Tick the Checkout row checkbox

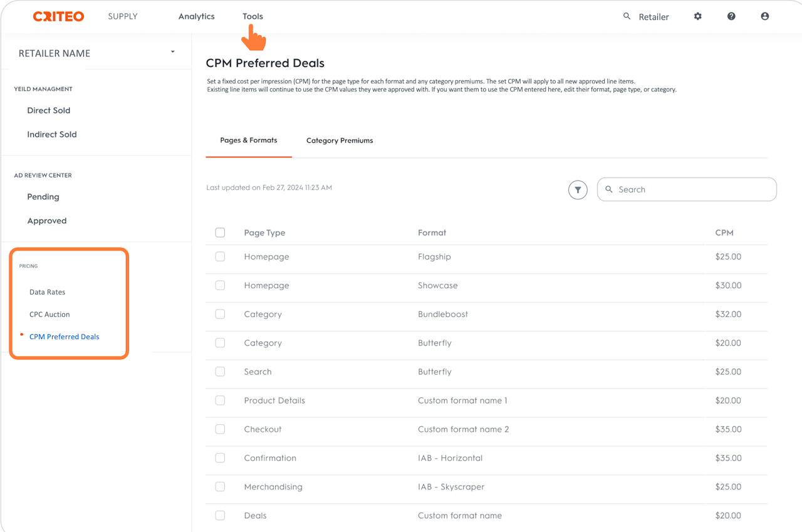[x=220, y=429]
